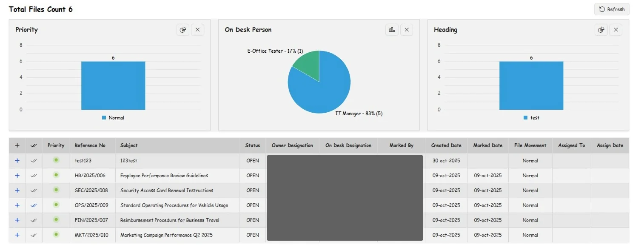
Task: Click created date 30-oct-2025
Action: tap(446, 161)
